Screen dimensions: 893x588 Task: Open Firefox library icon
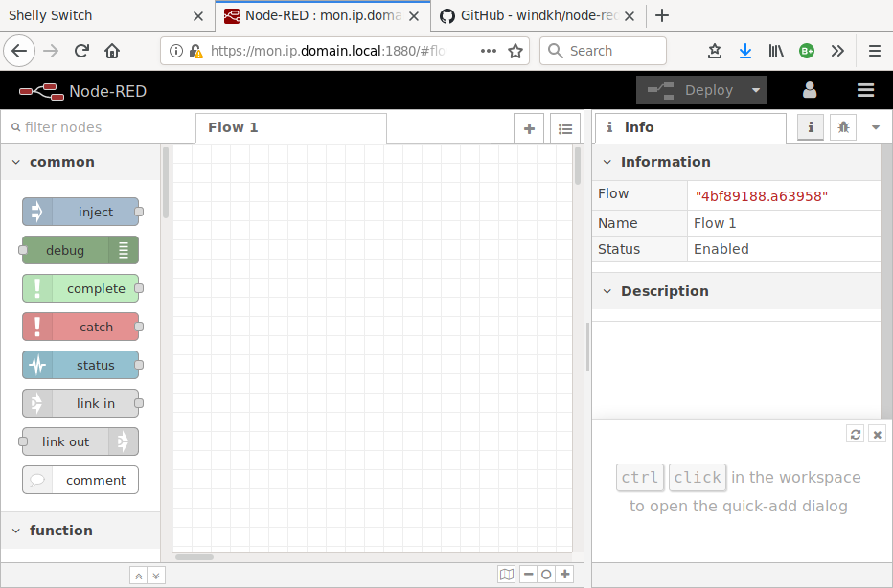776,51
